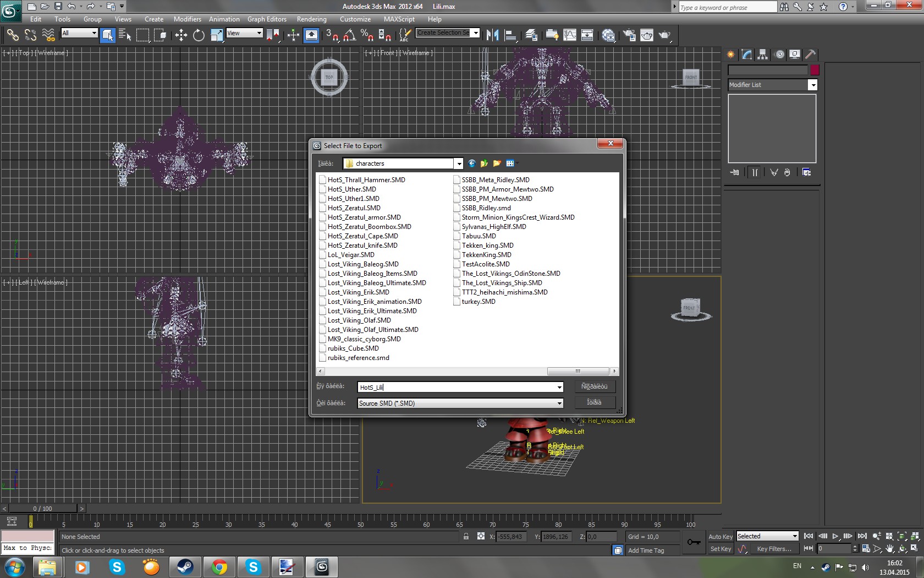The image size is (924, 578).
Task: Open the Rendered Frame Window
Action: click(647, 35)
